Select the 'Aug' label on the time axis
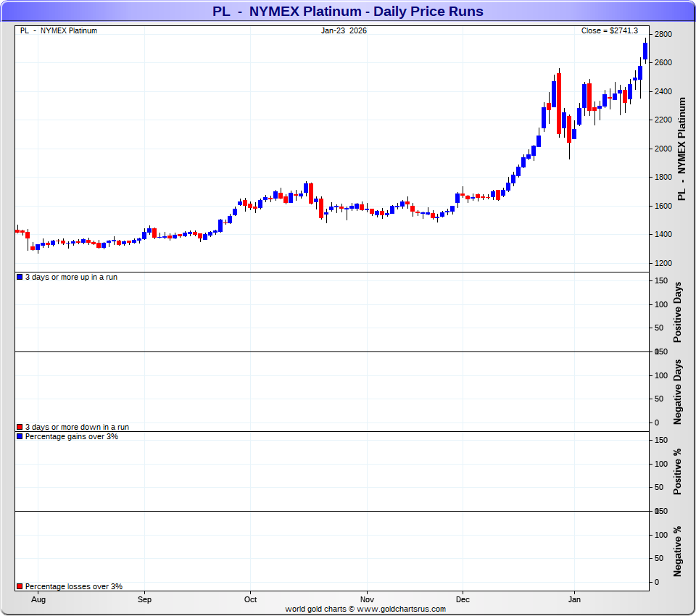The height and width of the screenshot is (616, 696). coord(39,599)
